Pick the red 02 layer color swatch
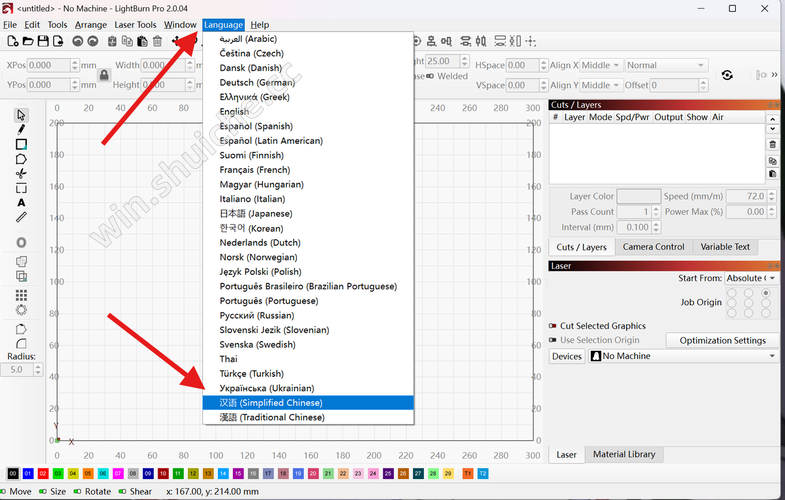 pos(43,473)
